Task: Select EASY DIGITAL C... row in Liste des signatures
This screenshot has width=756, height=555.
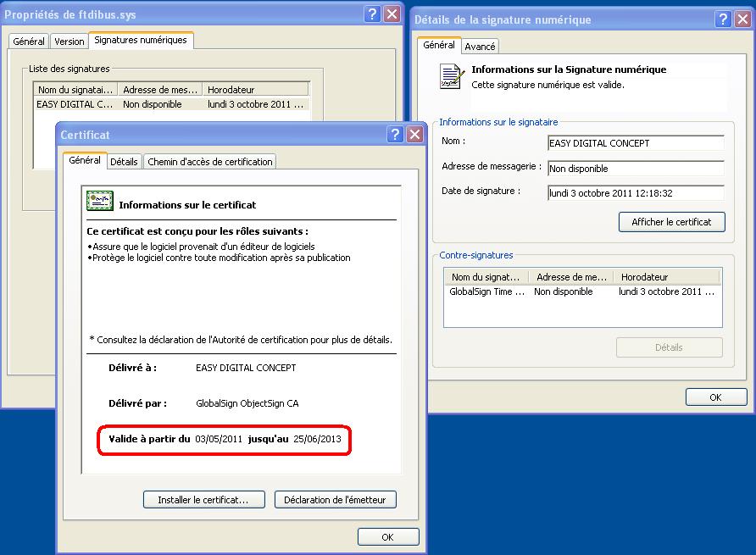Action: [x=171, y=104]
